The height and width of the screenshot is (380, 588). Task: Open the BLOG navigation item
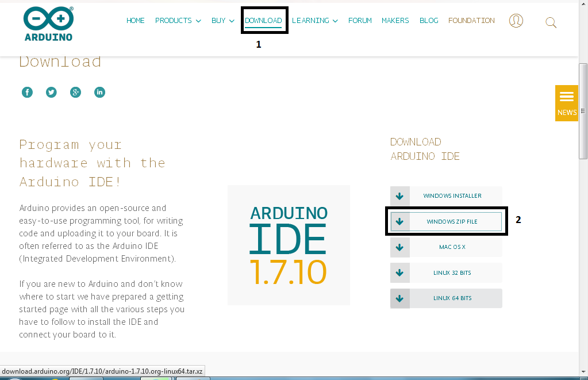pos(429,21)
